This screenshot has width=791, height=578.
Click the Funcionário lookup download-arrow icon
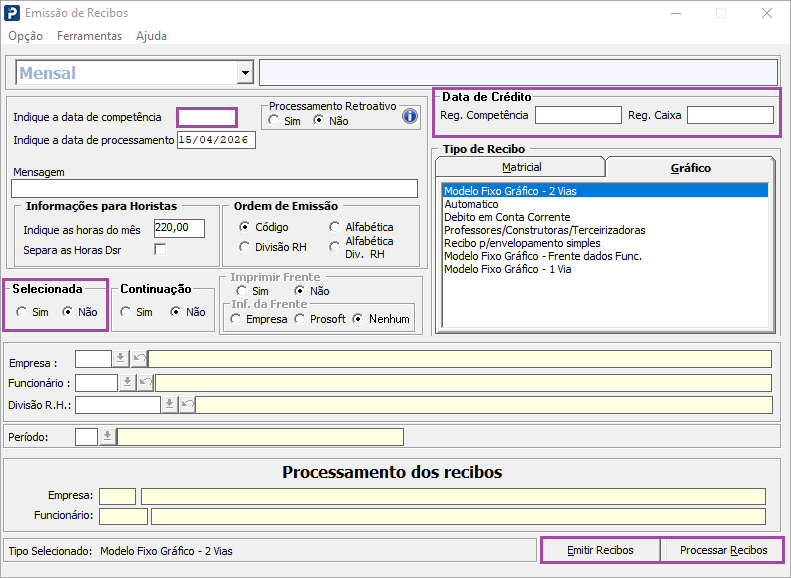(127, 383)
